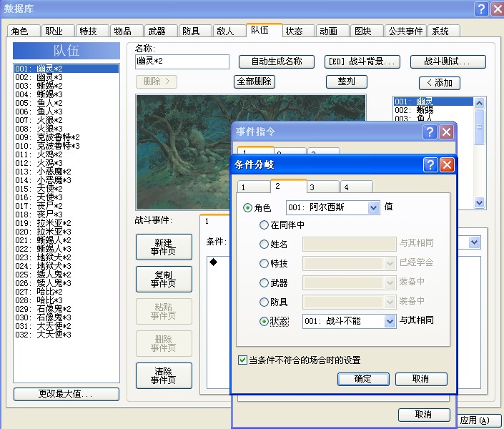Select enemy 002: 蜥蜴 in enemy list

(434, 110)
